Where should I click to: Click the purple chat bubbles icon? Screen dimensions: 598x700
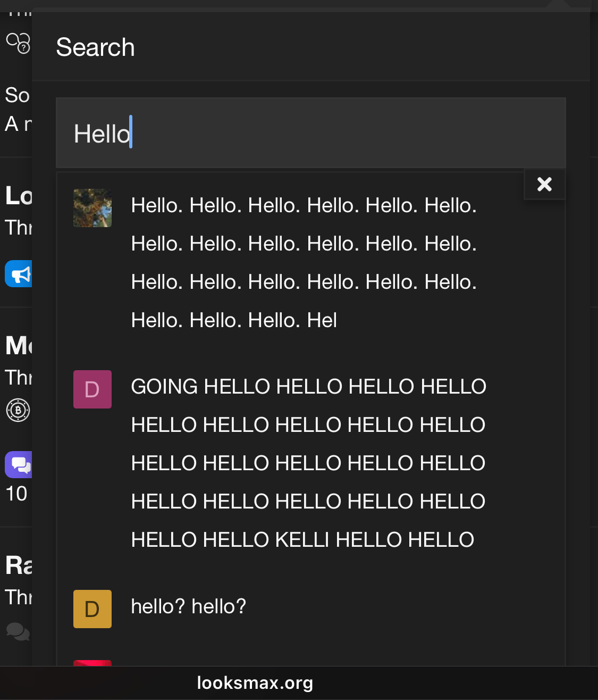tap(19, 464)
